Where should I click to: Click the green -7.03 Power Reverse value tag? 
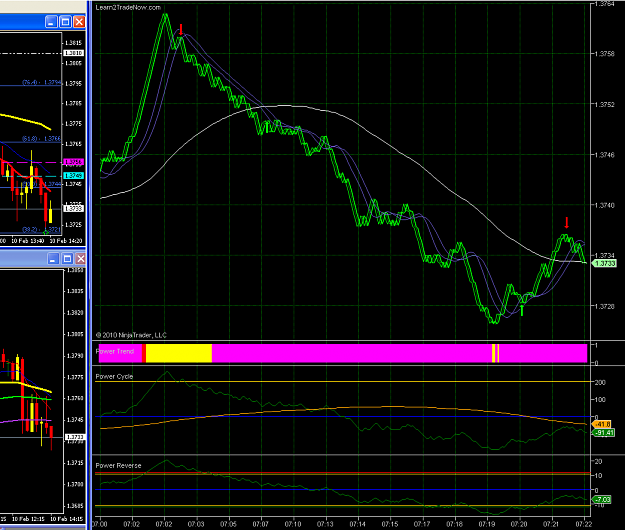(x=602, y=499)
